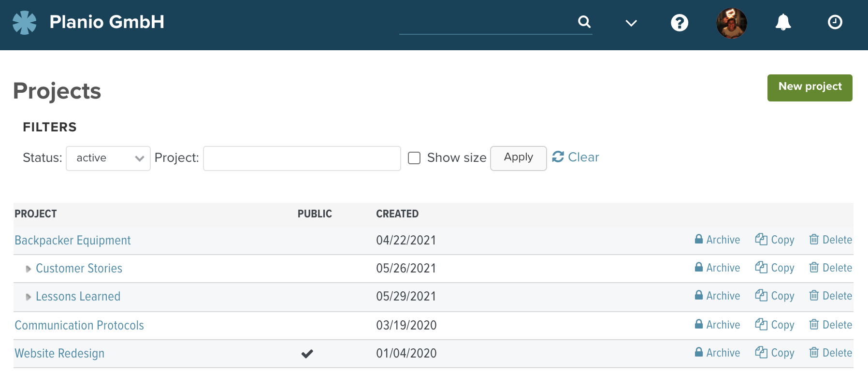
Task: Click the date 01/04/2020
Action: coord(406,353)
